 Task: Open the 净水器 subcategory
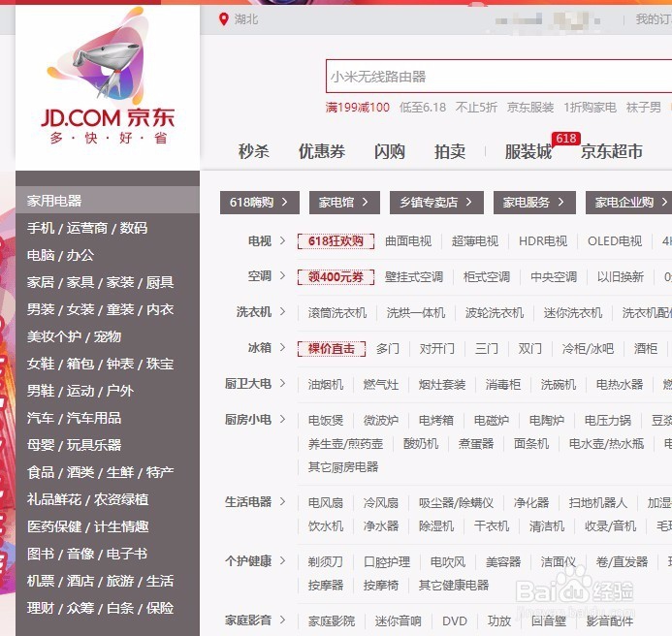(x=381, y=525)
